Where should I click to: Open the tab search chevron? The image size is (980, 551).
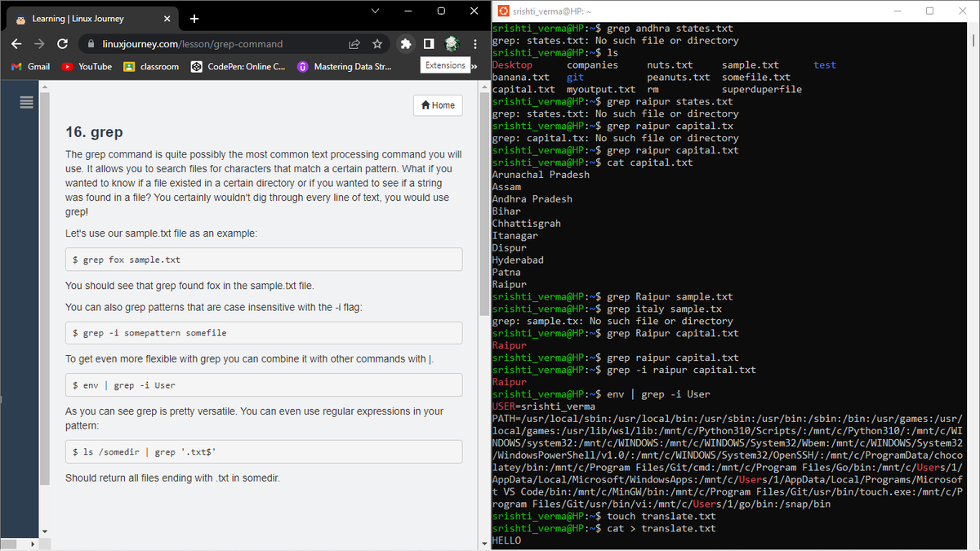tap(375, 11)
